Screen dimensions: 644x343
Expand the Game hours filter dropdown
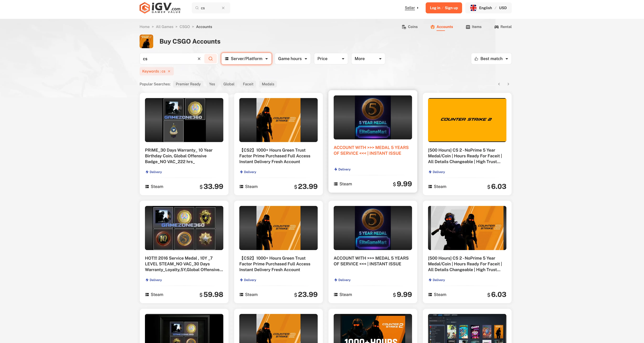293,59
